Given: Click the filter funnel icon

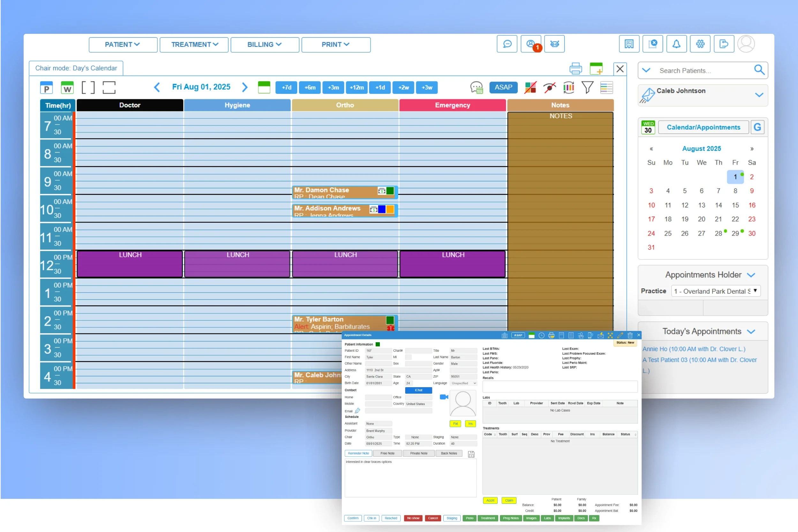Looking at the screenshot, I should pyautogui.click(x=587, y=87).
